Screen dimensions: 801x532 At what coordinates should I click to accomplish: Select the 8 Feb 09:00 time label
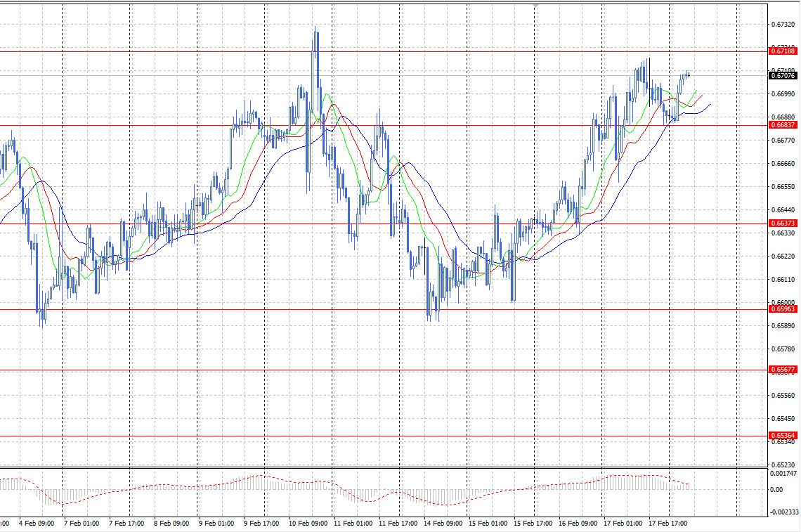tap(171, 524)
